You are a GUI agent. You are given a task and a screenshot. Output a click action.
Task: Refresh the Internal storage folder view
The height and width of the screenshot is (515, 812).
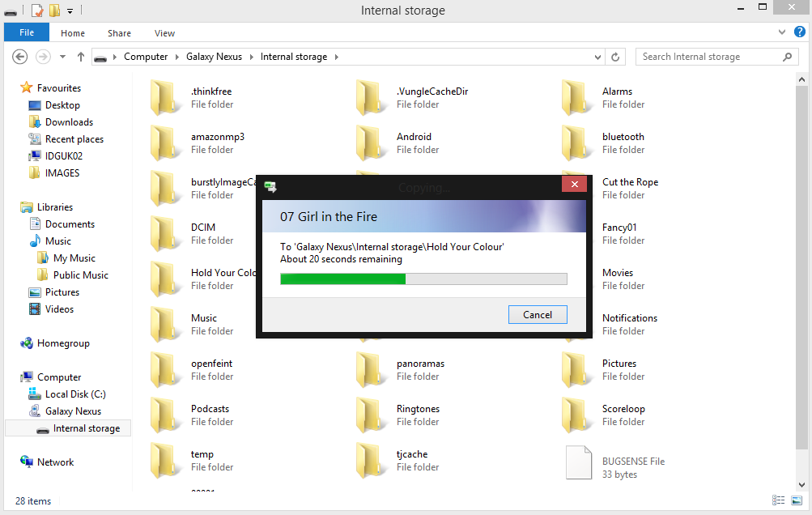[615, 57]
